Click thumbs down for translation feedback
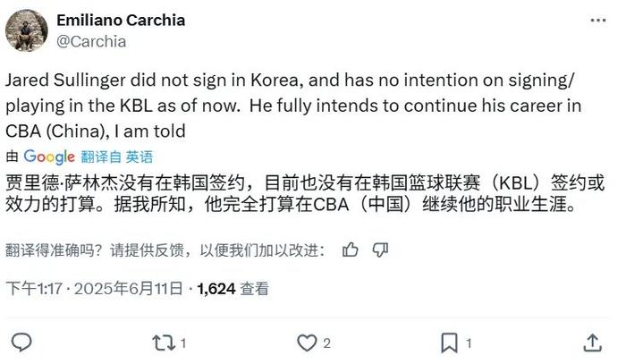 pyautogui.click(x=379, y=249)
